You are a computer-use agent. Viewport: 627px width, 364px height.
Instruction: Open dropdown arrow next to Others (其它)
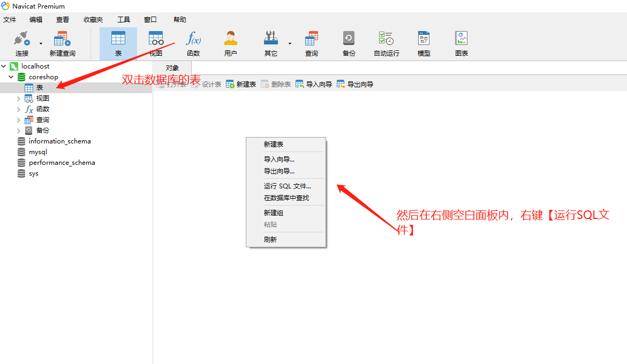click(x=290, y=43)
